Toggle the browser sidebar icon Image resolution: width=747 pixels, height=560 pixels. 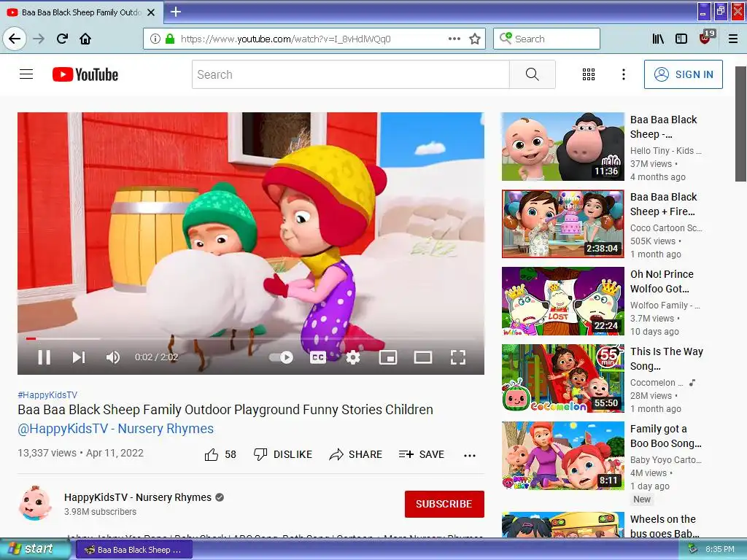681,39
